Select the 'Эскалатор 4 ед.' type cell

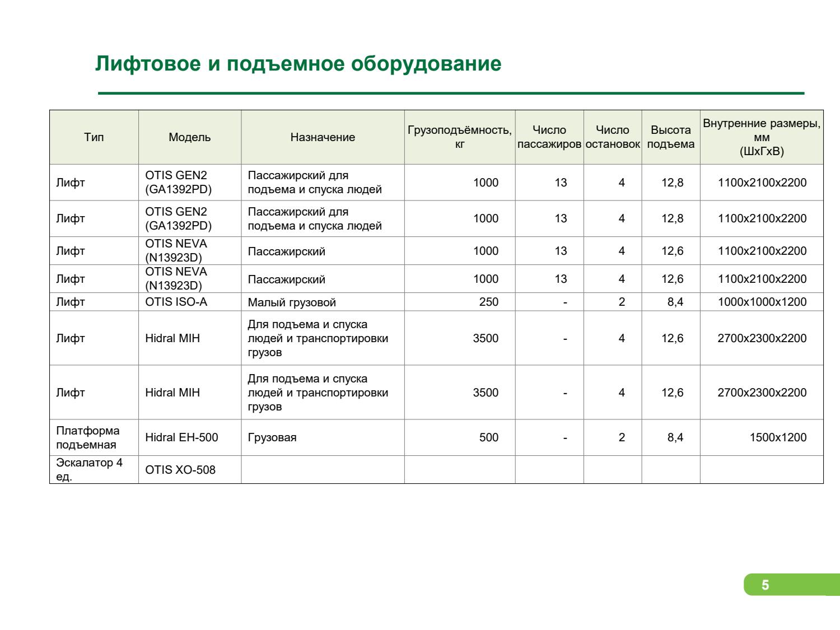[x=89, y=470]
